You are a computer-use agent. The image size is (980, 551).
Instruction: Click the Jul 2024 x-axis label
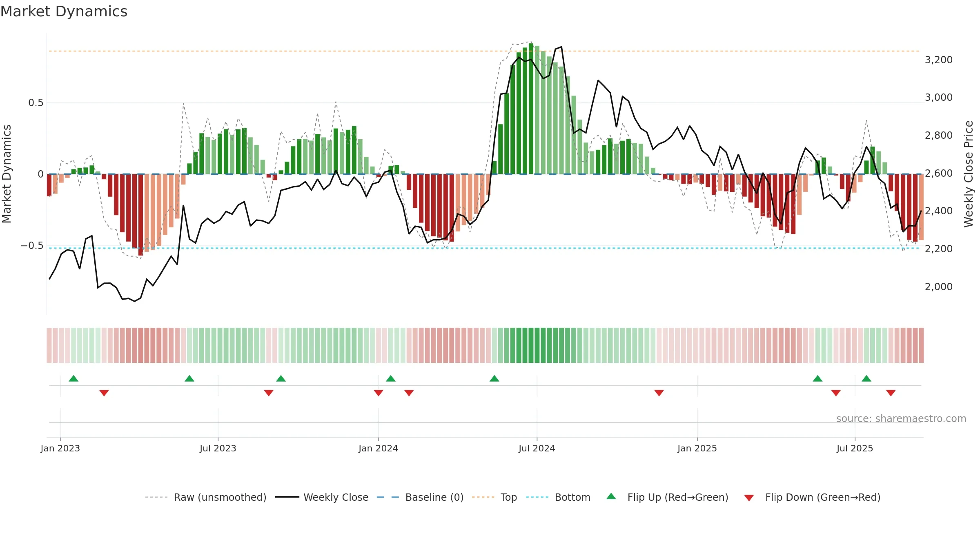[x=537, y=448]
